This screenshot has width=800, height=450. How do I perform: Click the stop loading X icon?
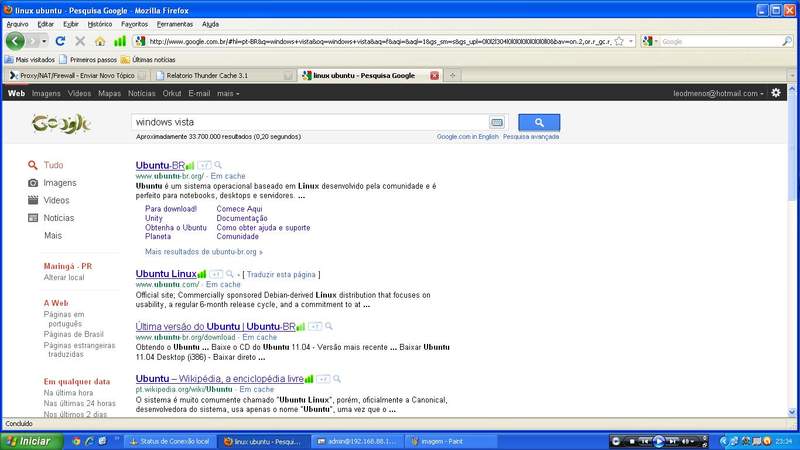pyautogui.click(x=80, y=41)
